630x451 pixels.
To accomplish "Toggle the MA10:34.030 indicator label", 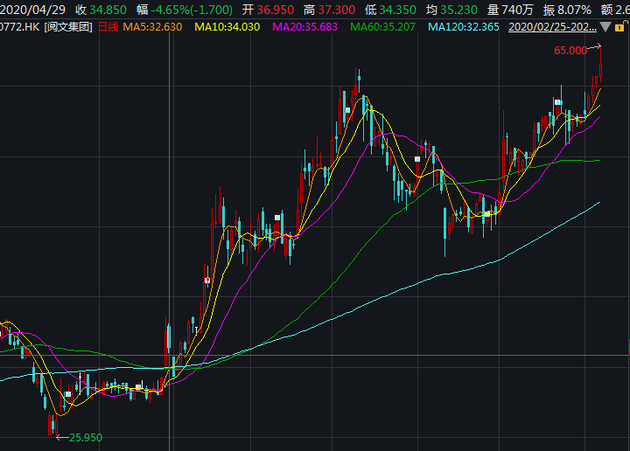I will tap(227, 27).
